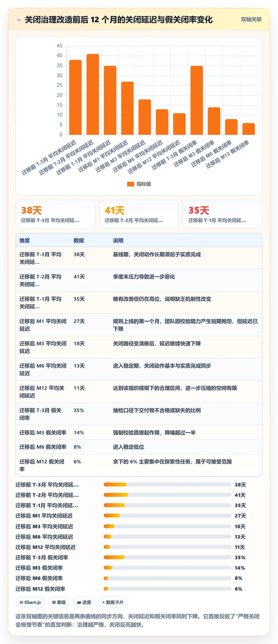Click table cell 13天
The width and height of the screenshot is (278, 644).
[79, 366]
